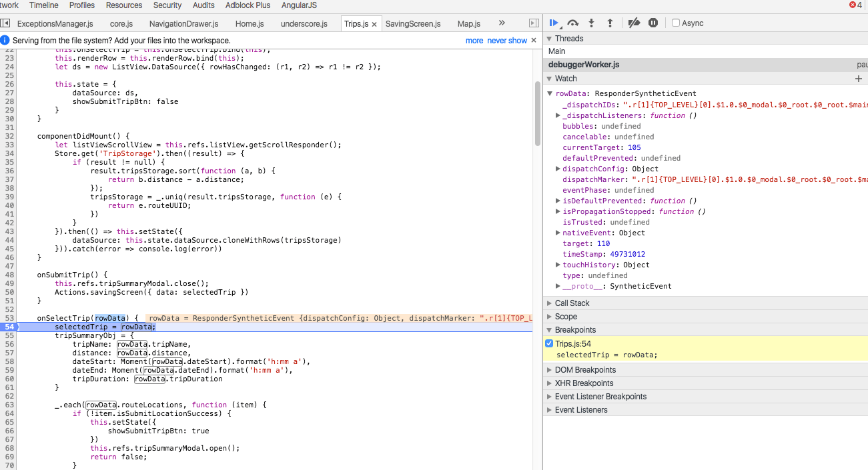Enable the Async checkbox

point(676,23)
